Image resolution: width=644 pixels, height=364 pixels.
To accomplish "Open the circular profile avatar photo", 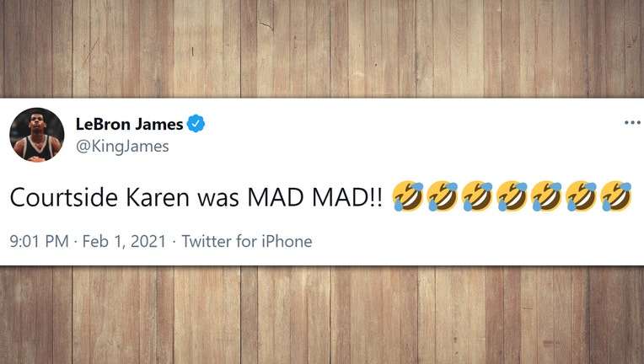I will coord(37,135).
